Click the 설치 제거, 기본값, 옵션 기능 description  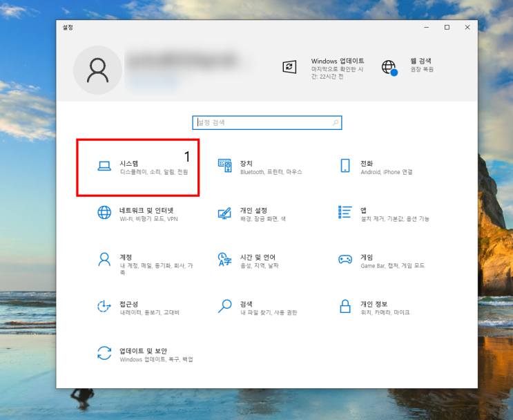(395, 219)
